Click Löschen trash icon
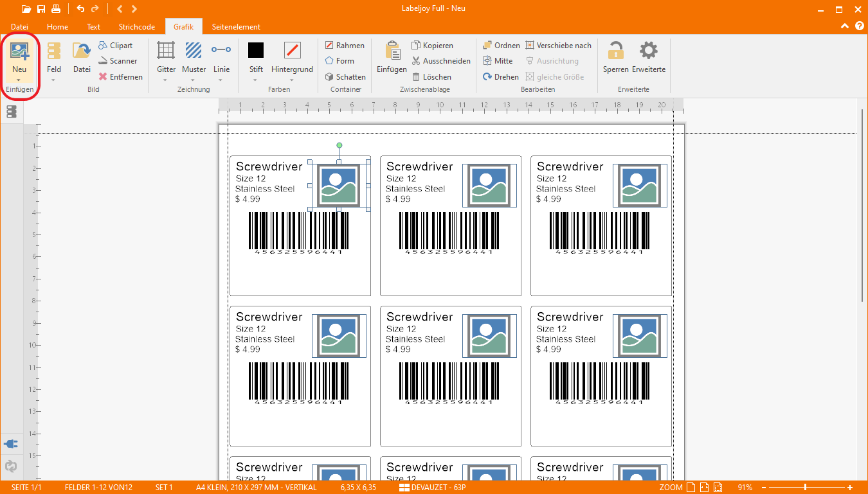This screenshot has width=868, height=494. (417, 76)
